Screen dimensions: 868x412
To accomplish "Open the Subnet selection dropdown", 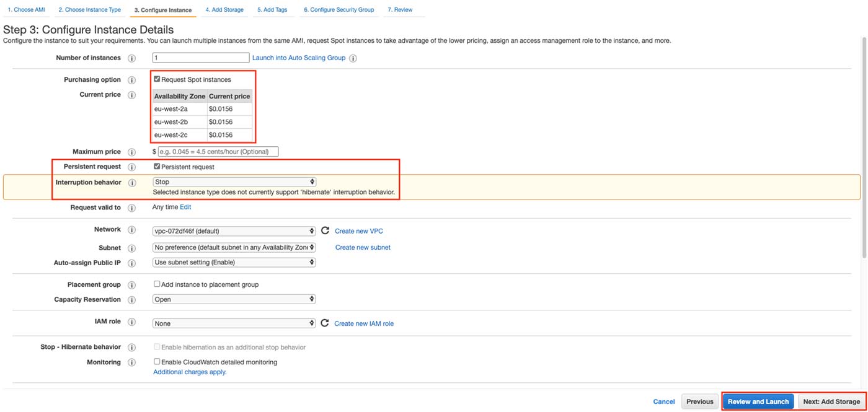I will tap(234, 247).
